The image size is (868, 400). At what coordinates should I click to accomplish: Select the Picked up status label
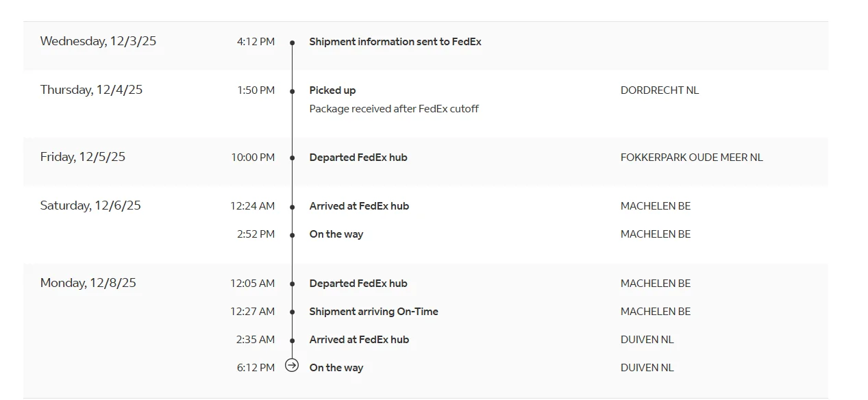(x=332, y=90)
